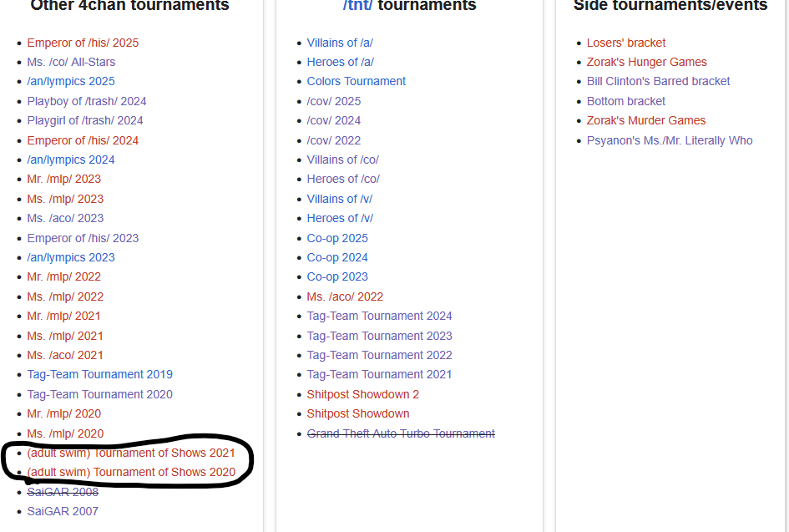Open Tag-Team Tournament 2022 link
This screenshot has height=532, width=789.
379,355
